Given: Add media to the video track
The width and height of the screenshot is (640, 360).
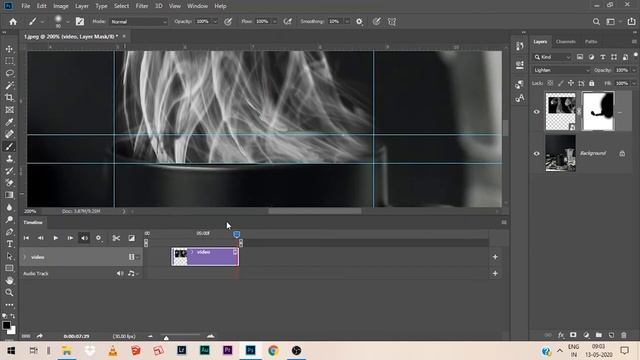Looking at the screenshot, I should click(x=495, y=257).
